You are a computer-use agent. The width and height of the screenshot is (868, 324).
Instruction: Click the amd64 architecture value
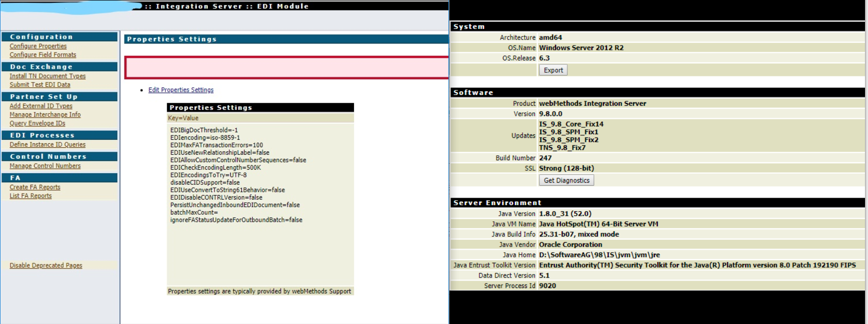click(550, 37)
